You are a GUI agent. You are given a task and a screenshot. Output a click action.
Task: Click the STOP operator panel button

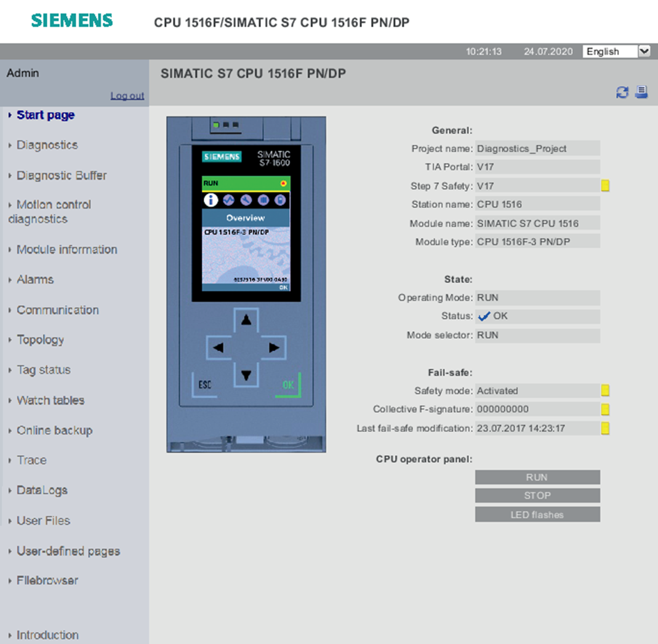[x=537, y=496]
